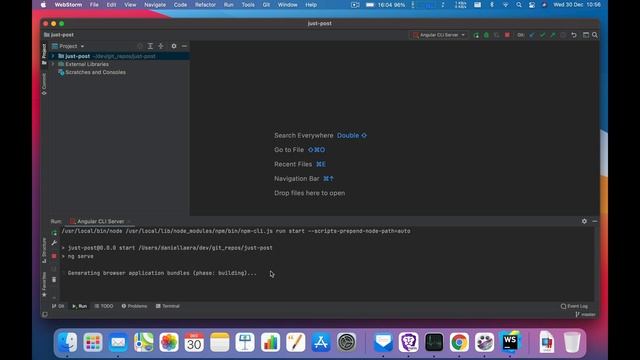The height and width of the screenshot is (360, 640).
Task: Rerun Angular CLI Server from top toolbar
Action: [476, 35]
